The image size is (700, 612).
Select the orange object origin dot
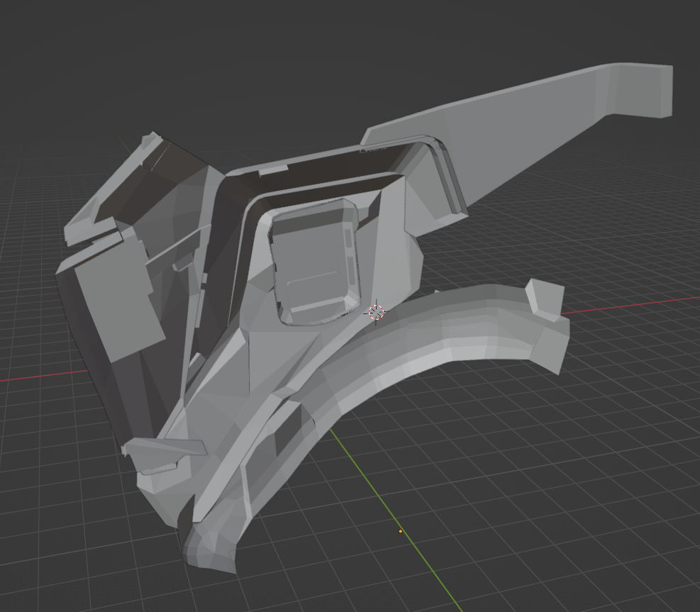[401, 531]
